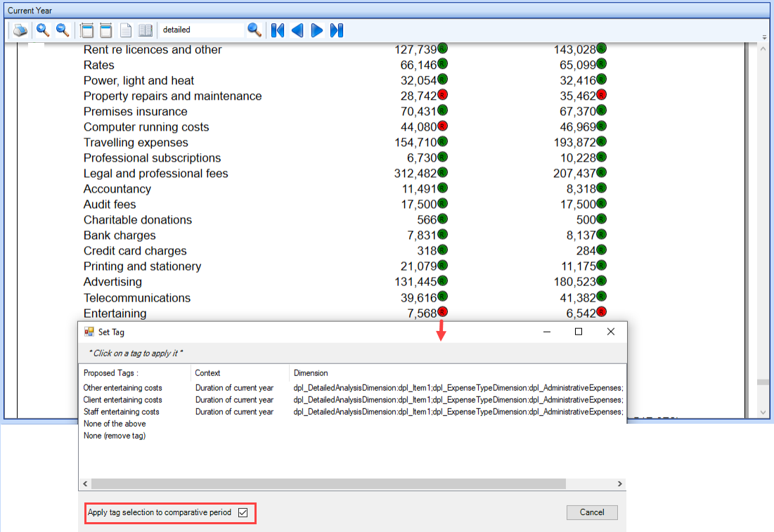Zoom out using the magnifier minus icon
This screenshot has height=532, width=774.
point(62,30)
